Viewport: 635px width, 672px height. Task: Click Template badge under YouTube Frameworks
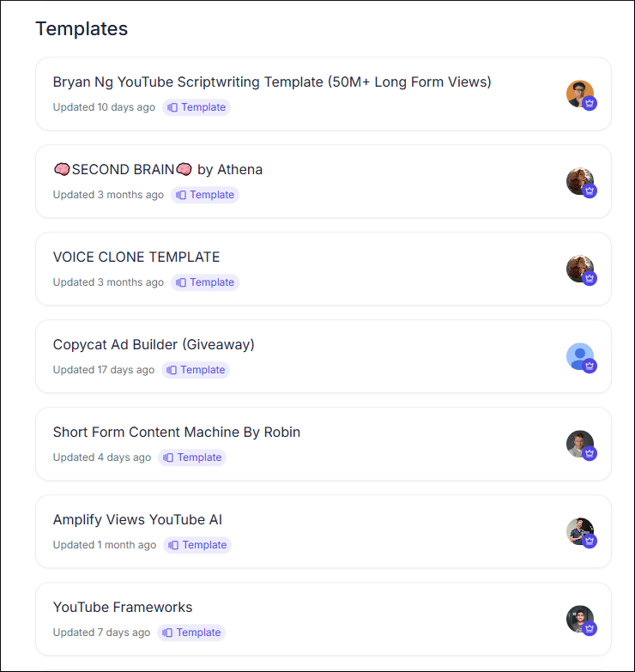pyautogui.click(x=191, y=633)
